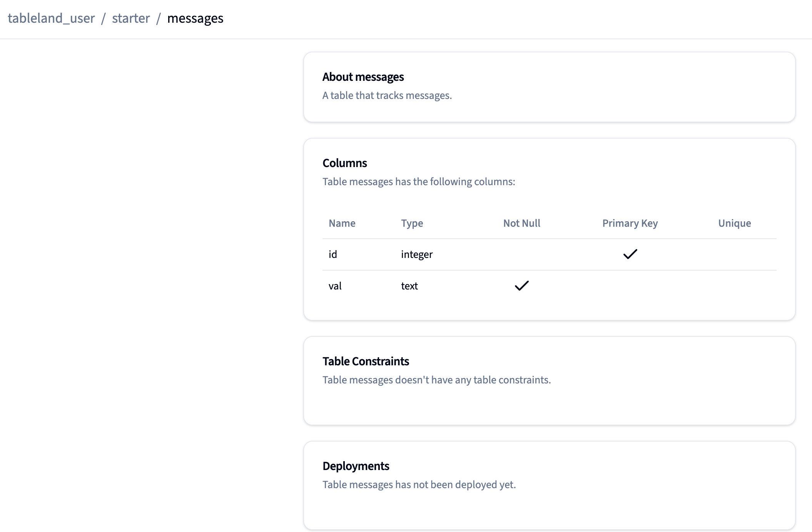The image size is (812, 532).
Task: Click the Type column header
Action: 412,223
